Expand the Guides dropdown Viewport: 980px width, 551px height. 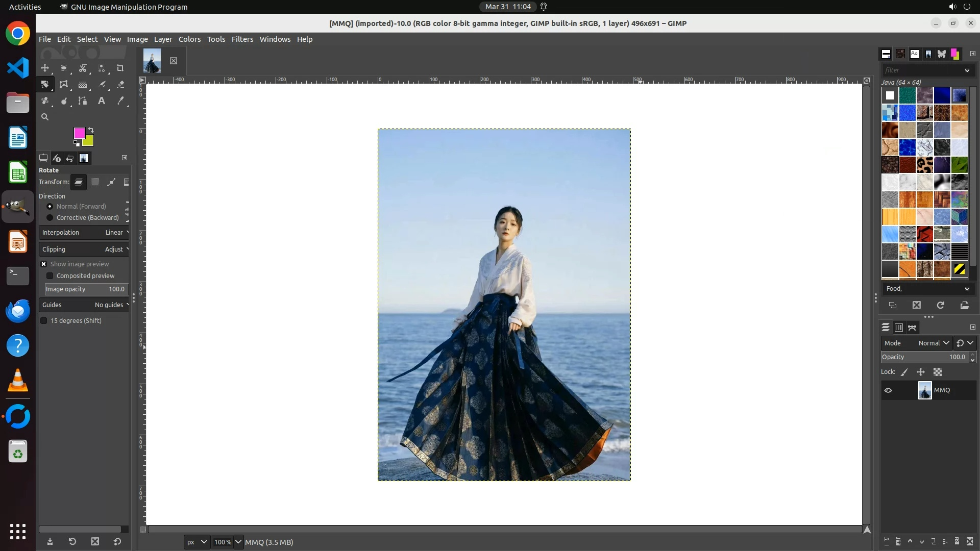pos(85,305)
